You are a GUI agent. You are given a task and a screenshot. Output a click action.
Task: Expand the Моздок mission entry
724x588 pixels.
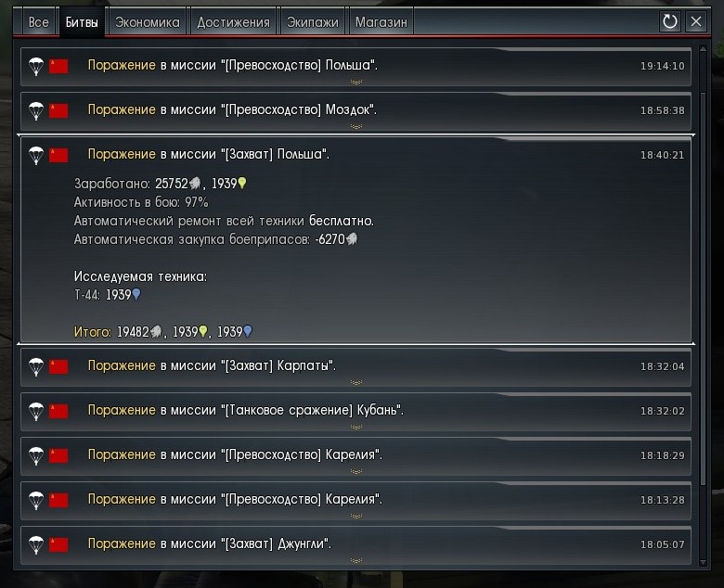356,111
